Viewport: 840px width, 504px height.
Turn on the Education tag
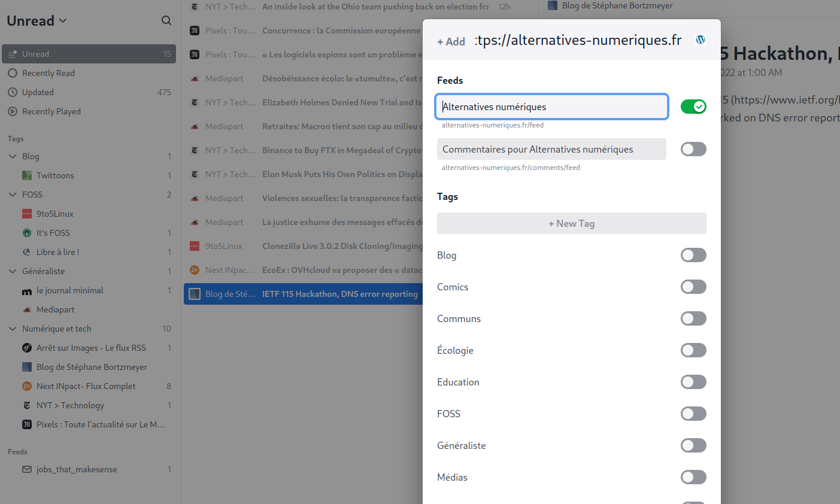[693, 382]
